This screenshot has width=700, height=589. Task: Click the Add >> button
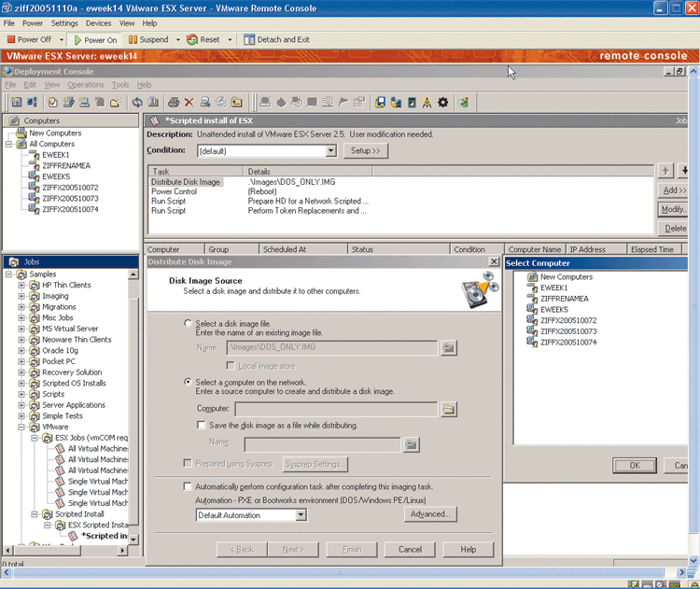click(673, 190)
